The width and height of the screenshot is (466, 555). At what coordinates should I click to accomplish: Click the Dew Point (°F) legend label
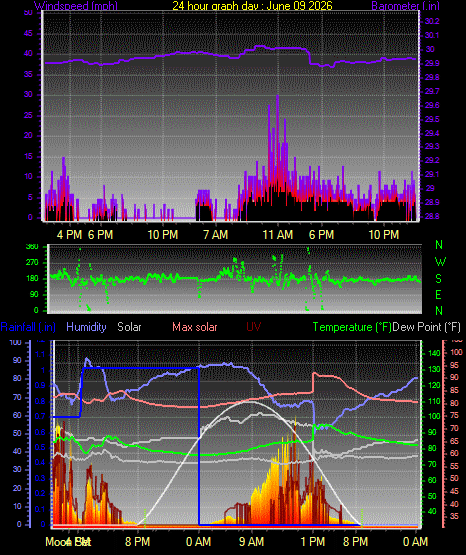click(427, 327)
